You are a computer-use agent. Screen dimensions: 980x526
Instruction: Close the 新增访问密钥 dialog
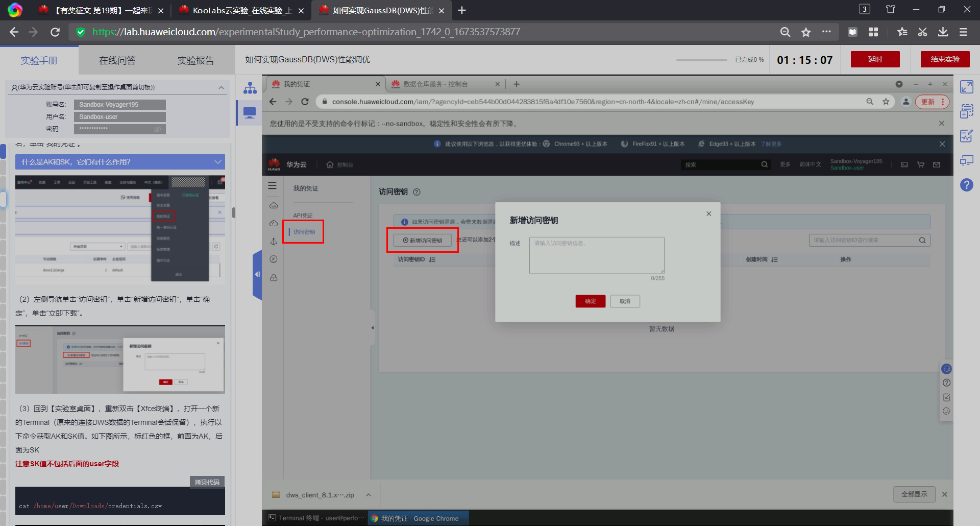coord(708,213)
